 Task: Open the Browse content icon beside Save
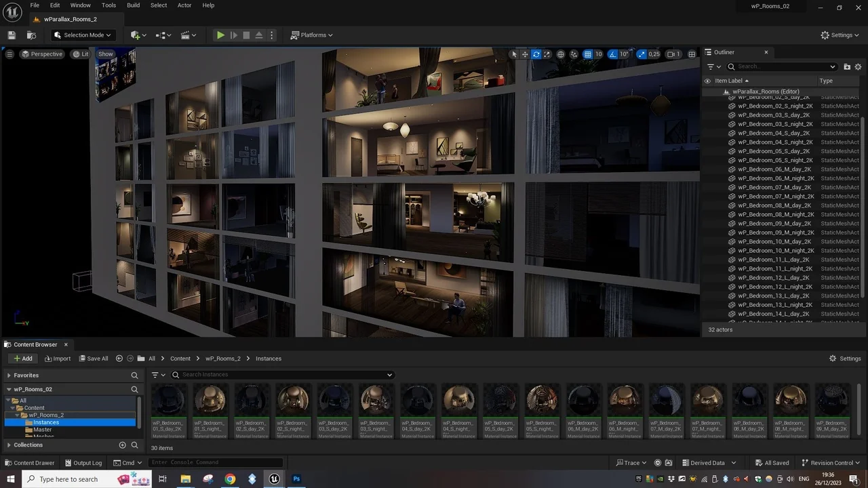pyautogui.click(x=31, y=35)
